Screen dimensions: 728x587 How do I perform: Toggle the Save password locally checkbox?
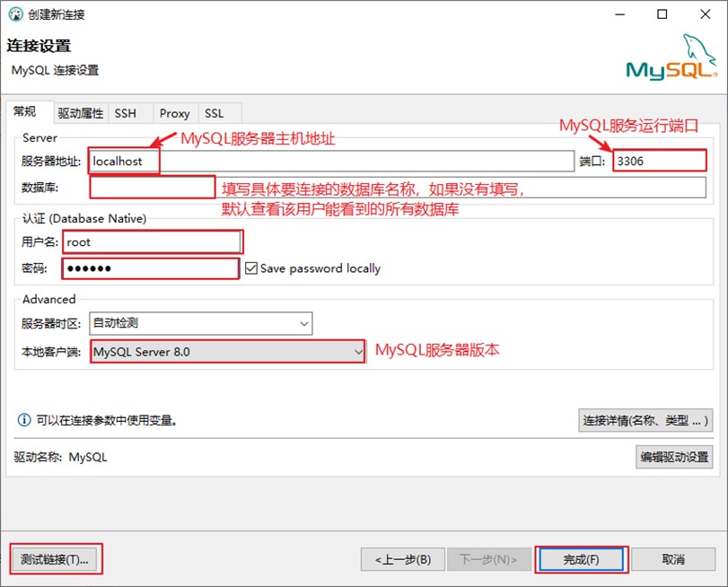[x=253, y=267]
